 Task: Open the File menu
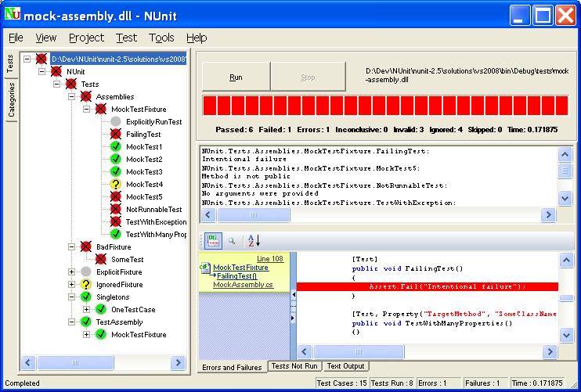point(16,38)
